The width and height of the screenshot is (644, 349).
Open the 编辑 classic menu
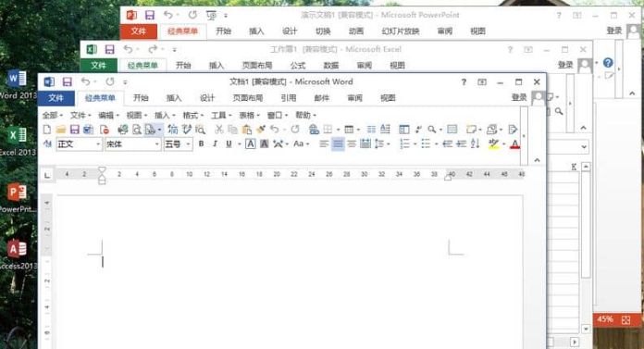pos(108,115)
